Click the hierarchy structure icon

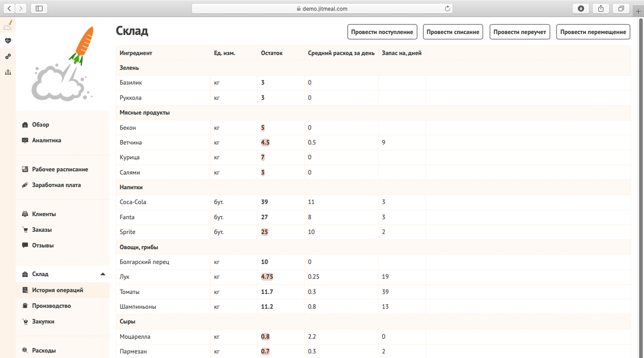pos(8,72)
